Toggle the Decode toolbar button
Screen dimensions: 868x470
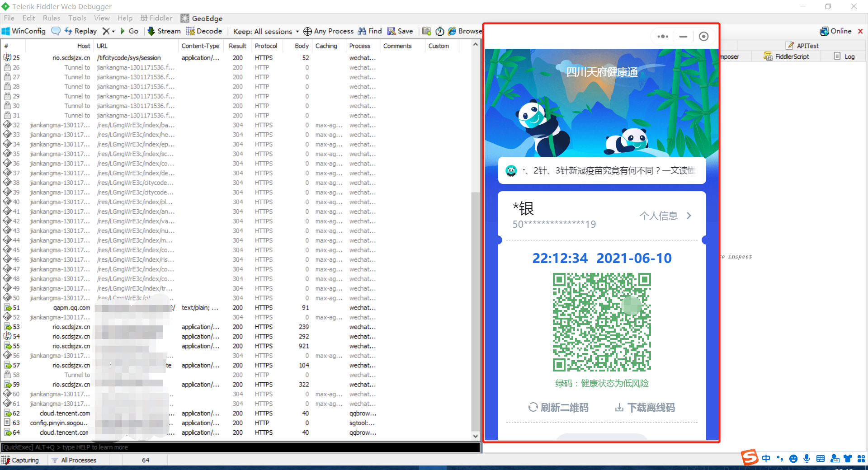204,31
